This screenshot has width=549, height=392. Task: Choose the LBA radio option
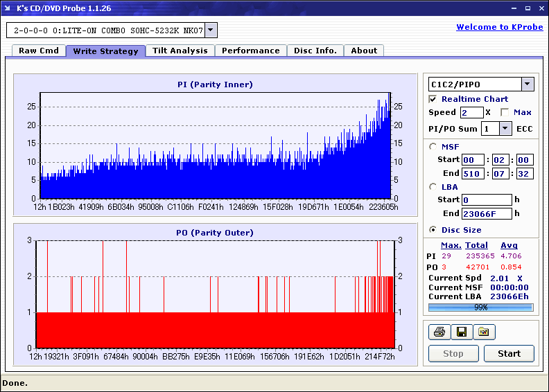pos(433,186)
